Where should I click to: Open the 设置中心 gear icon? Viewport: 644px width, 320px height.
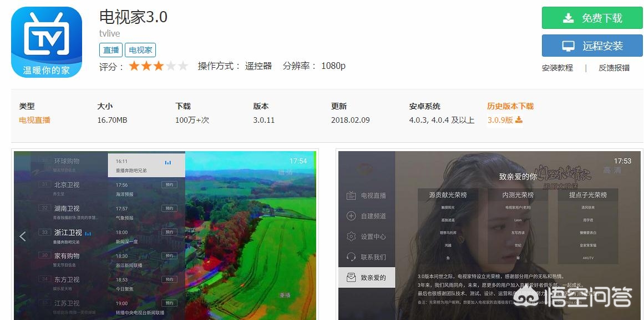(x=351, y=237)
